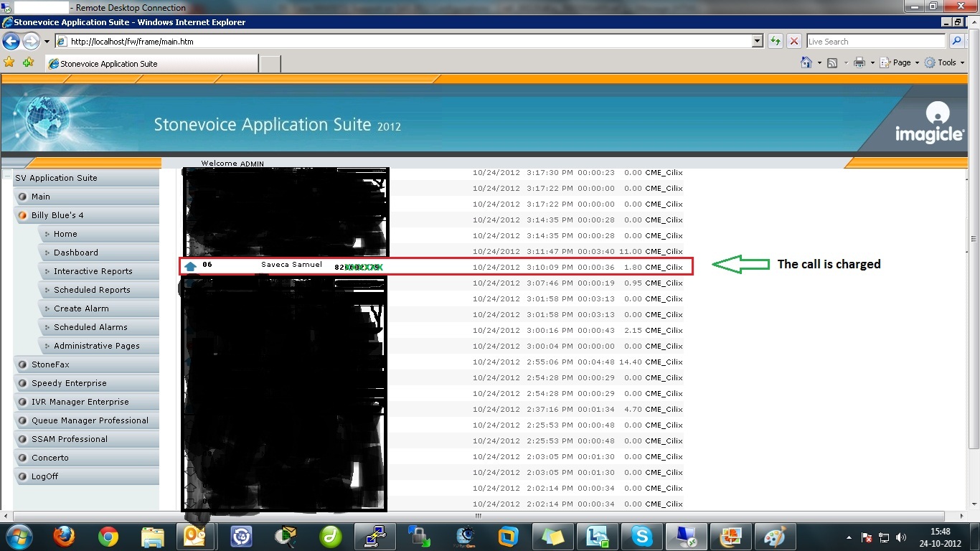Open the Page menu in command bar
Image resolution: width=980 pixels, height=551 pixels.
click(900, 63)
